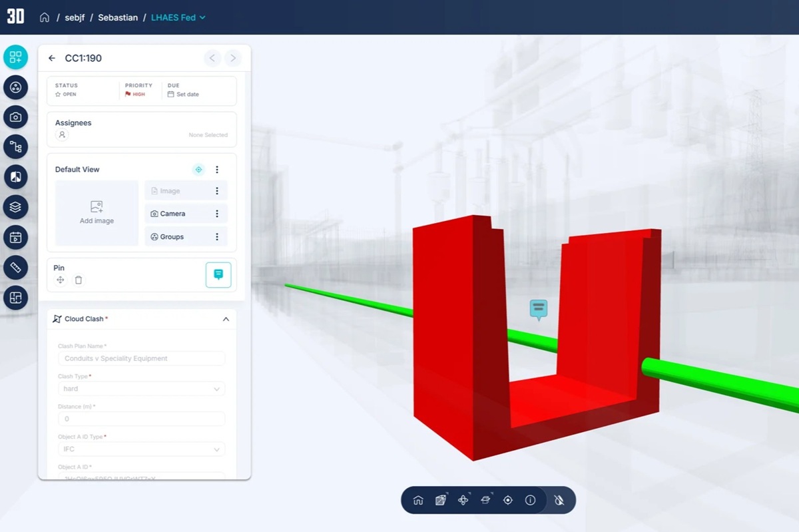Open the compare sidebar icon
This screenshot has width=799, height=532.
[x=15, y=177]
